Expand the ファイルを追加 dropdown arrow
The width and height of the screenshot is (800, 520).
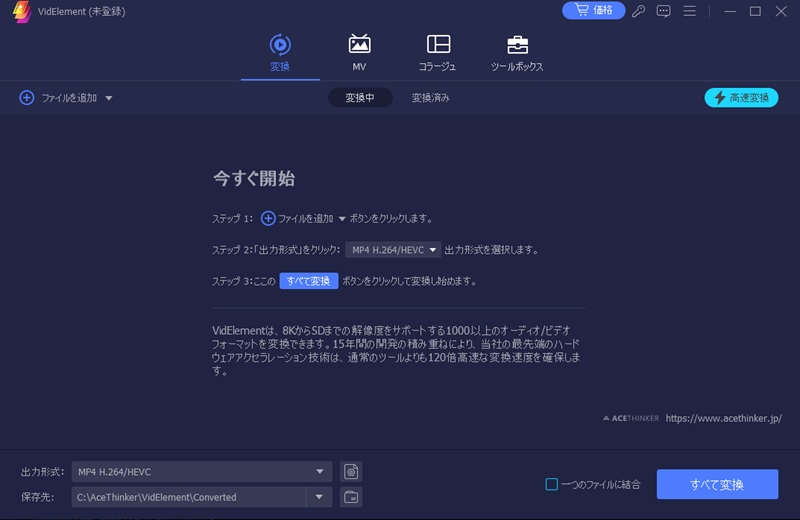click(x=109, y=98)
